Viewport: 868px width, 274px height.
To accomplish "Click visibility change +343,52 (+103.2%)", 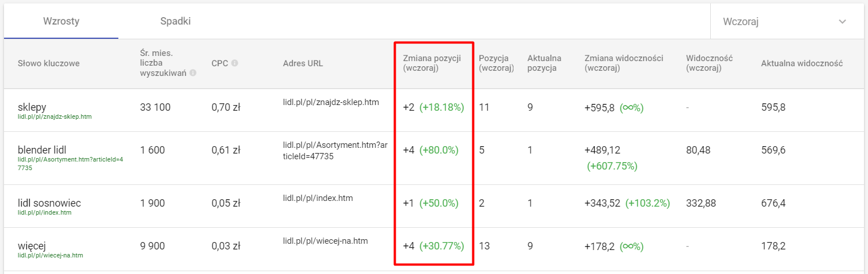I will [x=627, y=203].
